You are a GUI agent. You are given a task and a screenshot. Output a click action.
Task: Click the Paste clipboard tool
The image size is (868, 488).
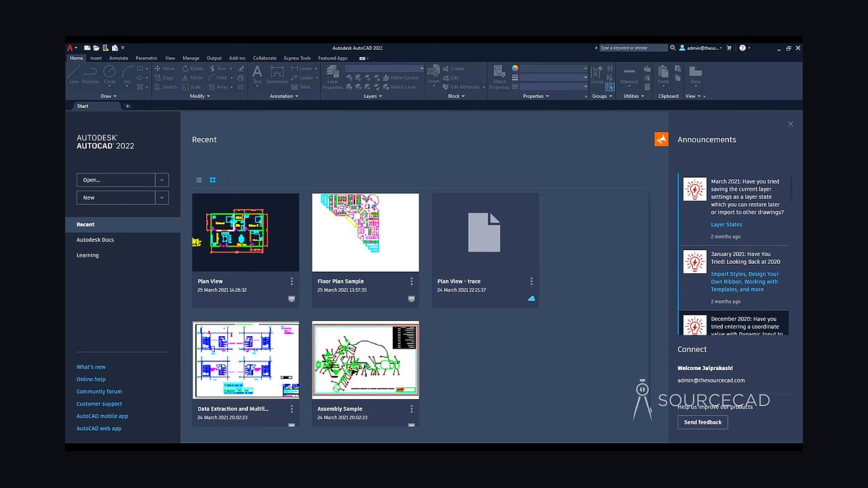tap(663, 74)
